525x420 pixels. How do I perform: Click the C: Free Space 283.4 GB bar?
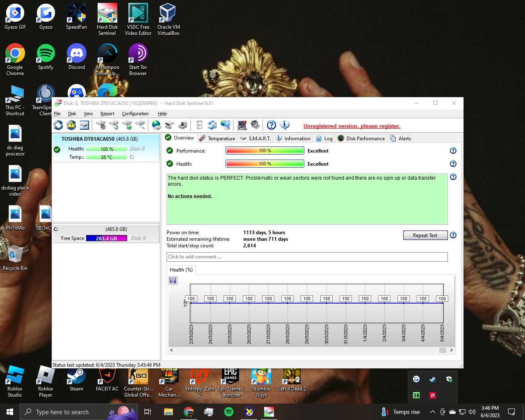107,238
